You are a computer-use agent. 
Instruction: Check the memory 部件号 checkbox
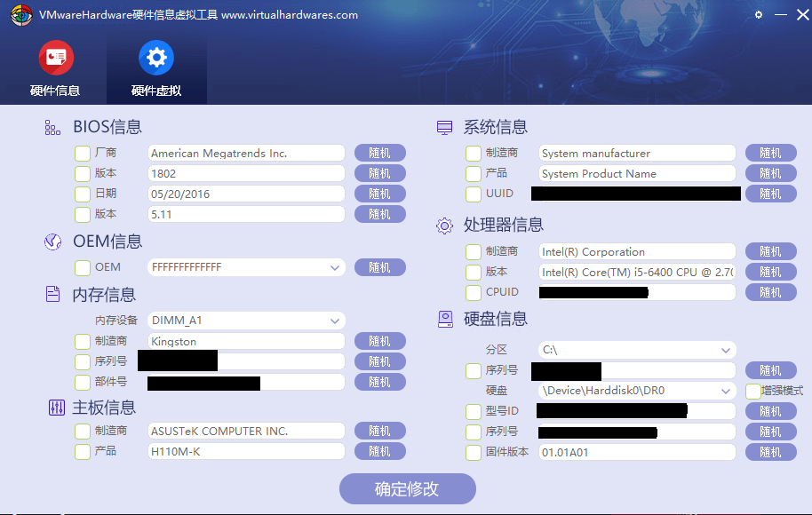point(83,383)
